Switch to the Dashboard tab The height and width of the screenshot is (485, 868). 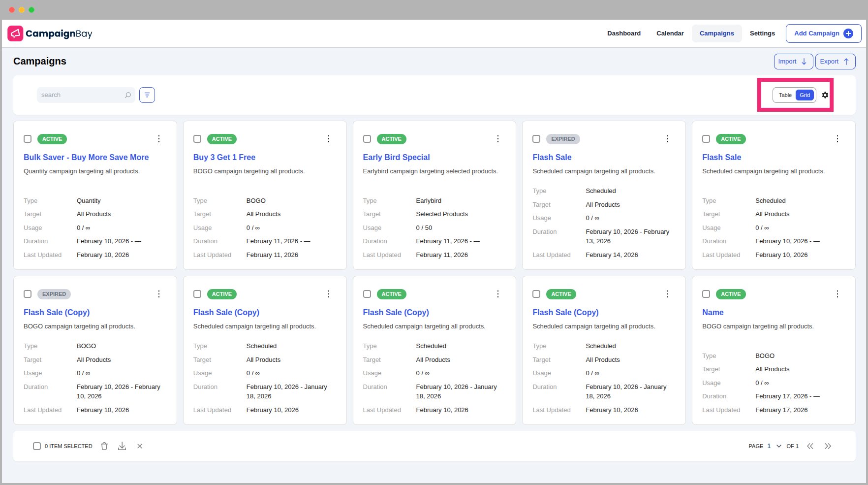coord(623,33)
